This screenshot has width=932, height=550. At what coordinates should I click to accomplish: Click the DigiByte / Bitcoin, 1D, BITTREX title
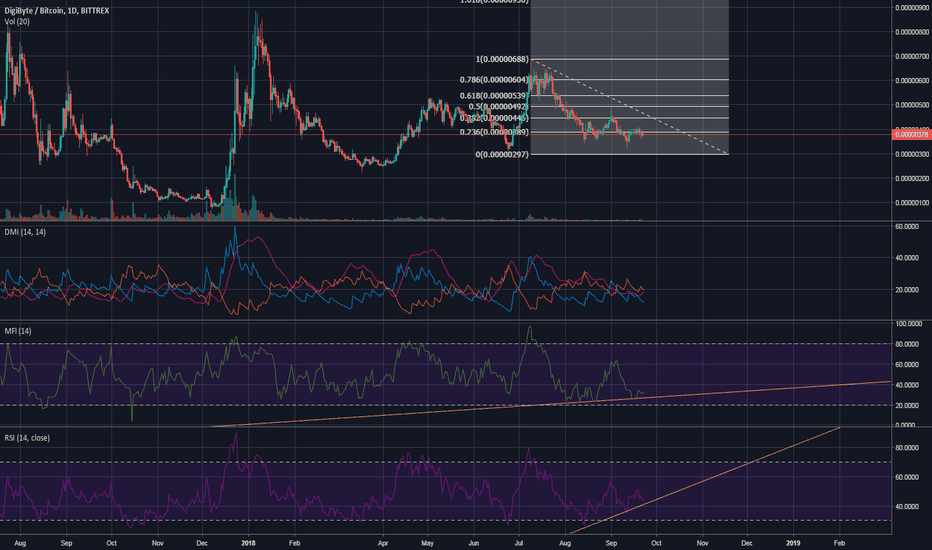click(x=57, y=11)
